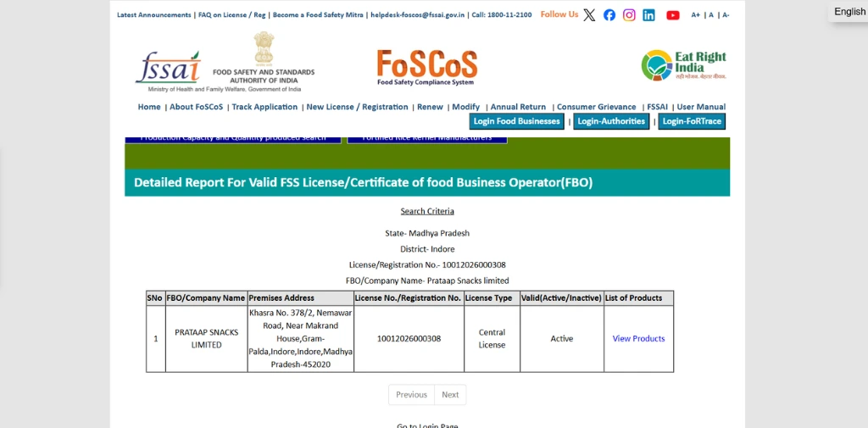The image size is (868, 428).
Task: Click View Products link for Prataap Snacks
Action: point(638,338)
